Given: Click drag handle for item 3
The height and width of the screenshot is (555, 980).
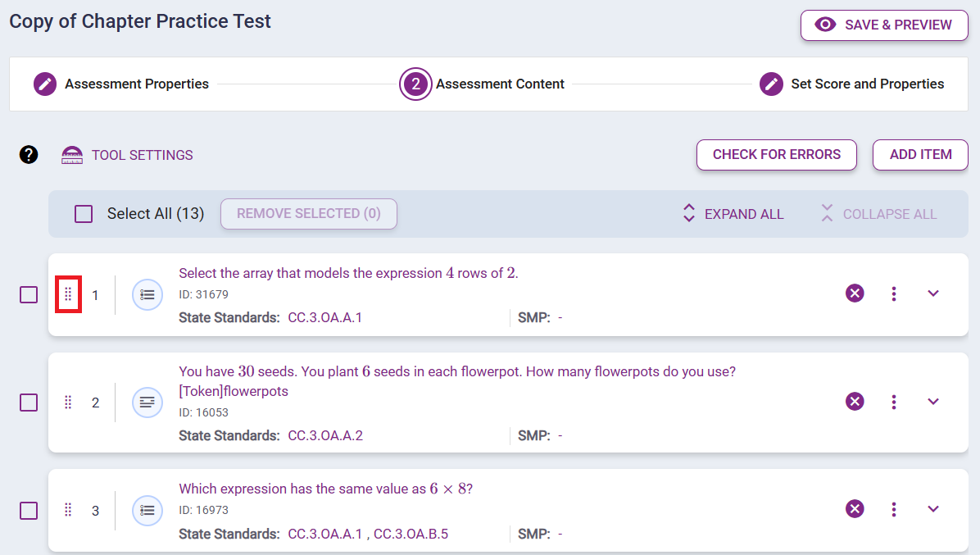Looking at the screenshot, I should [x=68, y=510].
